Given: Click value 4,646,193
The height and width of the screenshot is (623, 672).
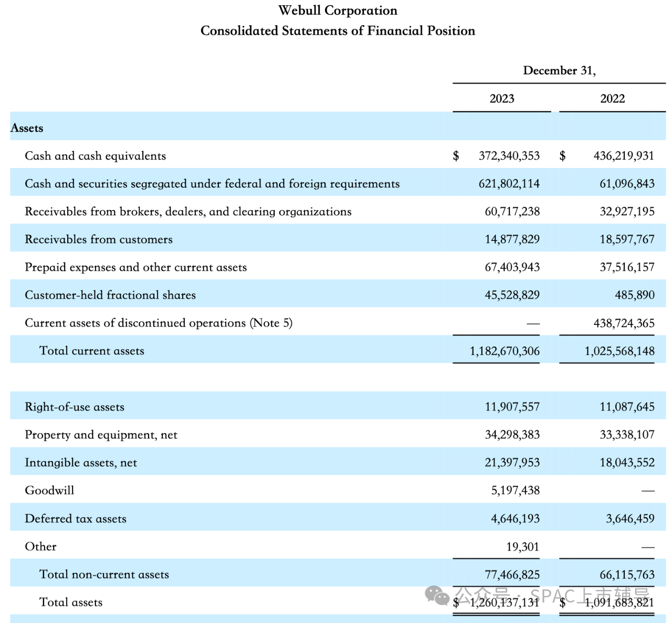Looking at the screenshot, I should click(x=515, y=519).
